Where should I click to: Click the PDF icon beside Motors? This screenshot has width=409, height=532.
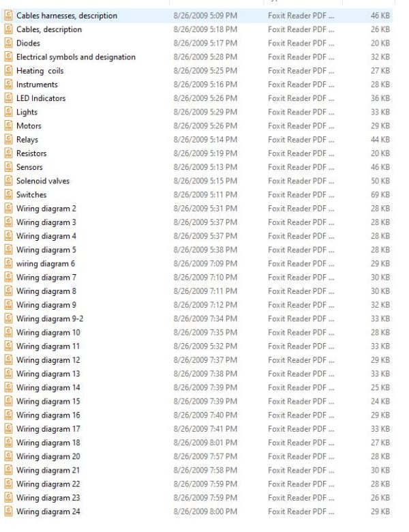(8, 125)
